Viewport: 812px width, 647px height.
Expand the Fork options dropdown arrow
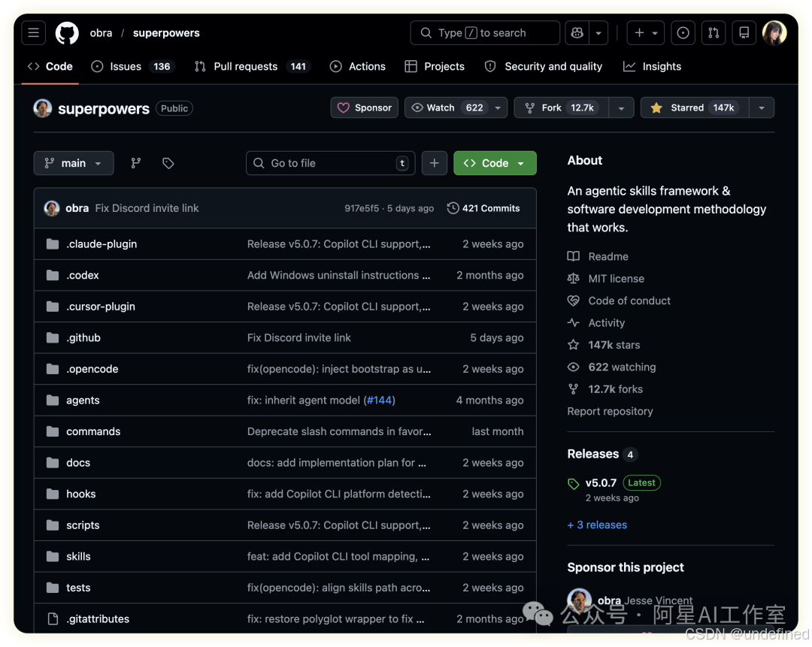click(622, 107)
